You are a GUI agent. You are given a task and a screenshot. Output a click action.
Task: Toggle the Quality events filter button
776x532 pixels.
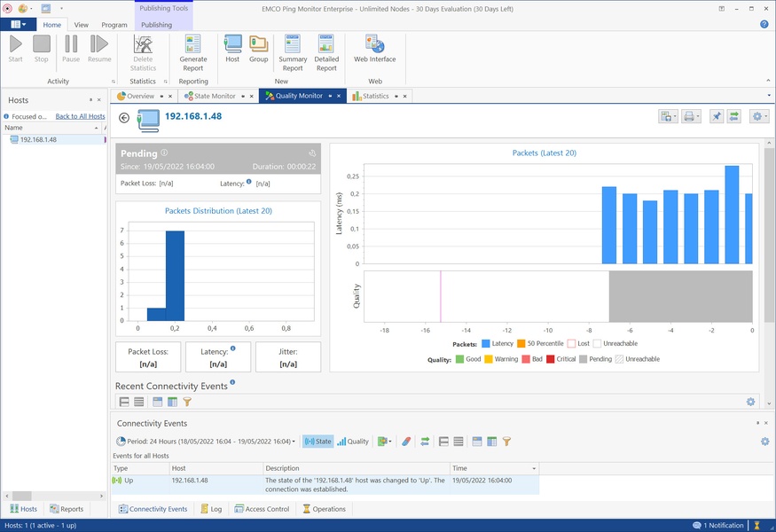353,441
